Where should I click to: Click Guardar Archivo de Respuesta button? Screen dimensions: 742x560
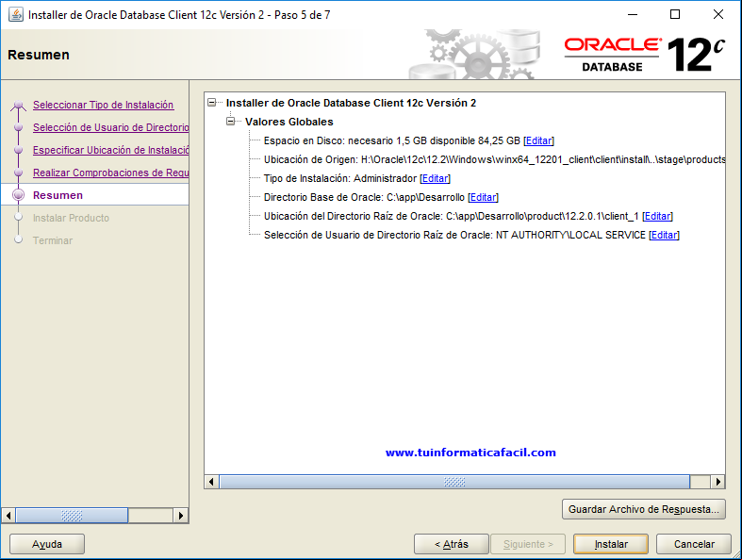(644, 509)
